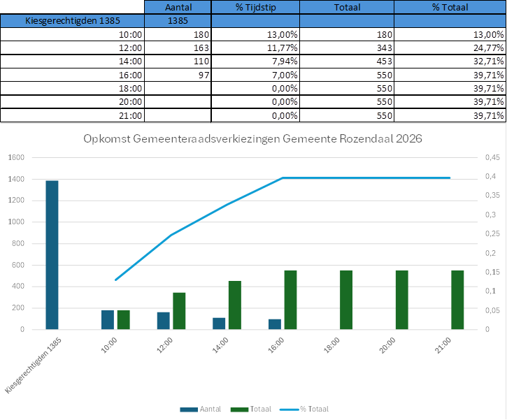507x420 pixels.
Task: Click the tall blue Kiesgerechtigden bar
Action: (x=52, y=254)
